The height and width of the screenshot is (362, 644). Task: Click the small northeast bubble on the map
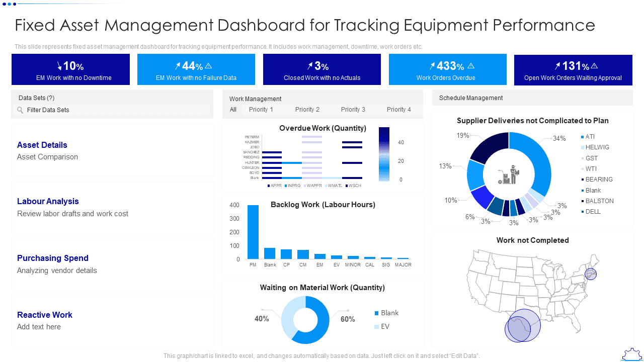pos(591,274)
